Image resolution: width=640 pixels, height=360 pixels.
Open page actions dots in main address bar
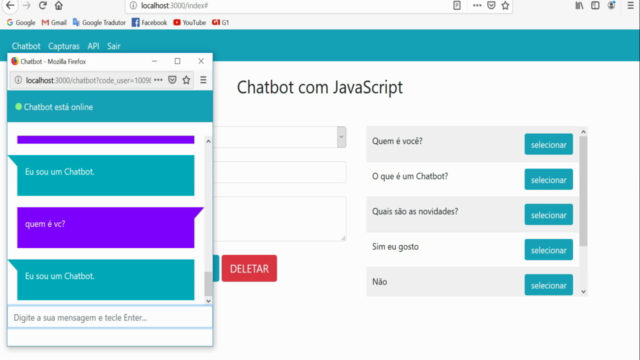(x=477, y=5)
